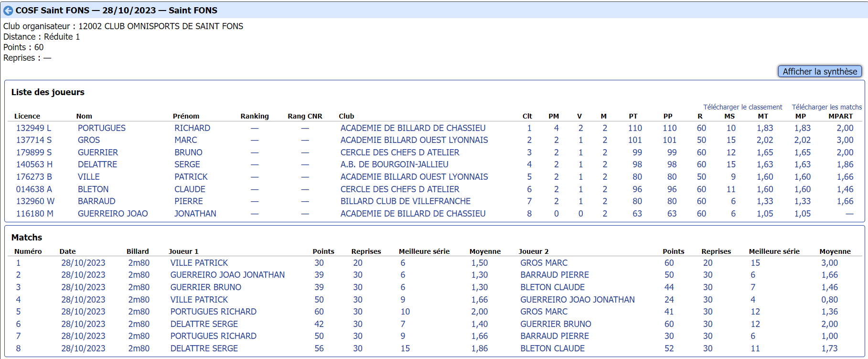Open CERCLE DES CHEFS D ATELIER for BRUNO
This screenshot has width=868, height=359.
pos(400,152)
